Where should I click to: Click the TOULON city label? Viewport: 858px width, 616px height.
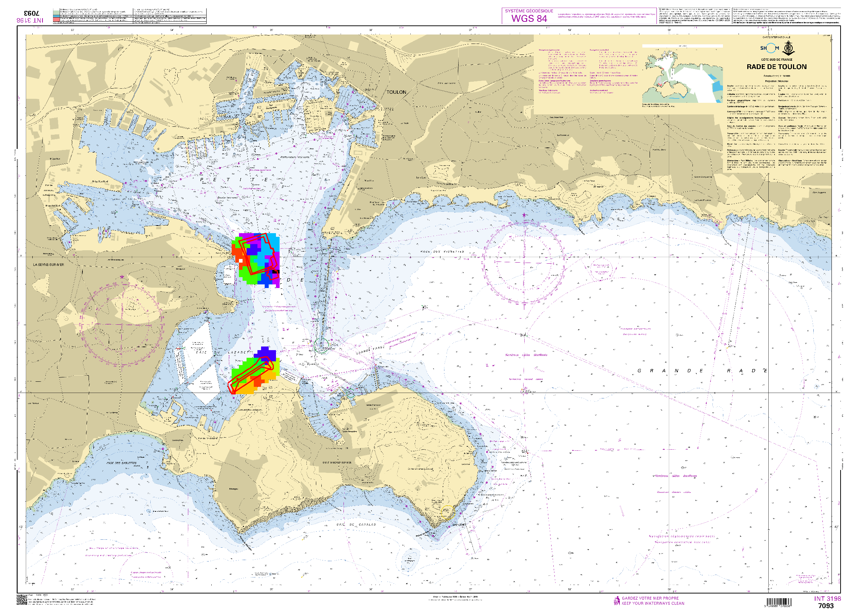point(396,92)
